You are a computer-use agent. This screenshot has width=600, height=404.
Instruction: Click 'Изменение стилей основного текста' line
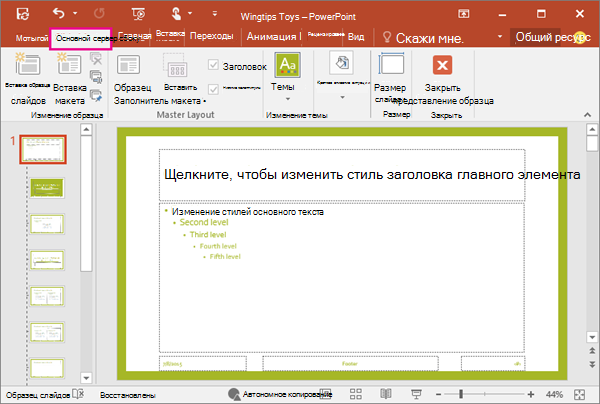coord(248,212)
